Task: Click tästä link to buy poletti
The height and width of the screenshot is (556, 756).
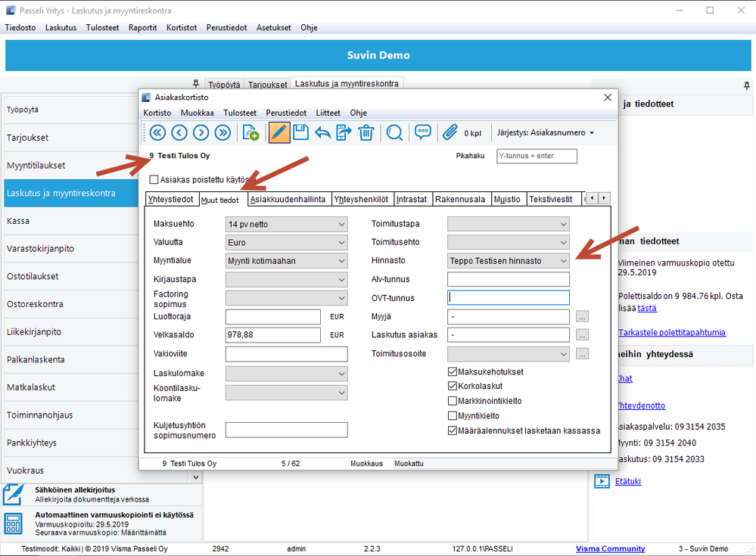Action: pyautogui.click(x=646, y=309)
